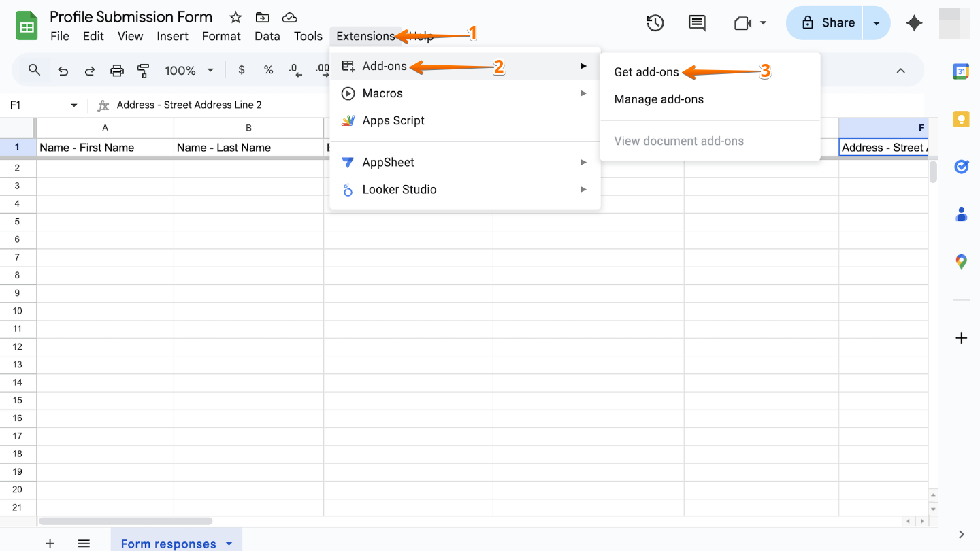Open the comments panel
Screen dimensions: 980x551
point(696,22)
